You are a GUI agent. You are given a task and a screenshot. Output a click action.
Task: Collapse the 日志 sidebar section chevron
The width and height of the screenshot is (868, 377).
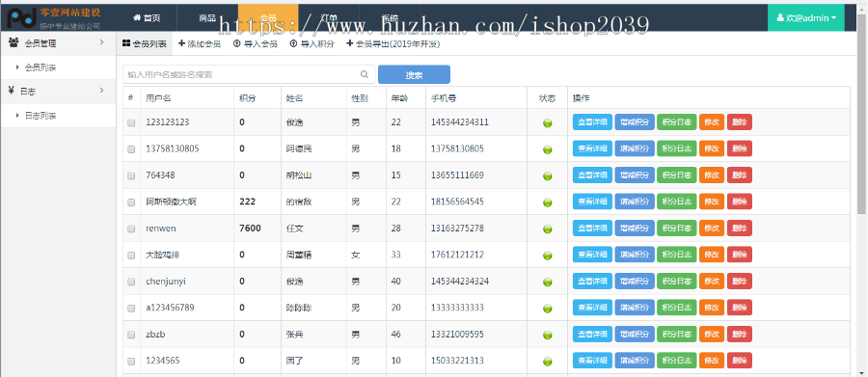(x=102, y=91)
